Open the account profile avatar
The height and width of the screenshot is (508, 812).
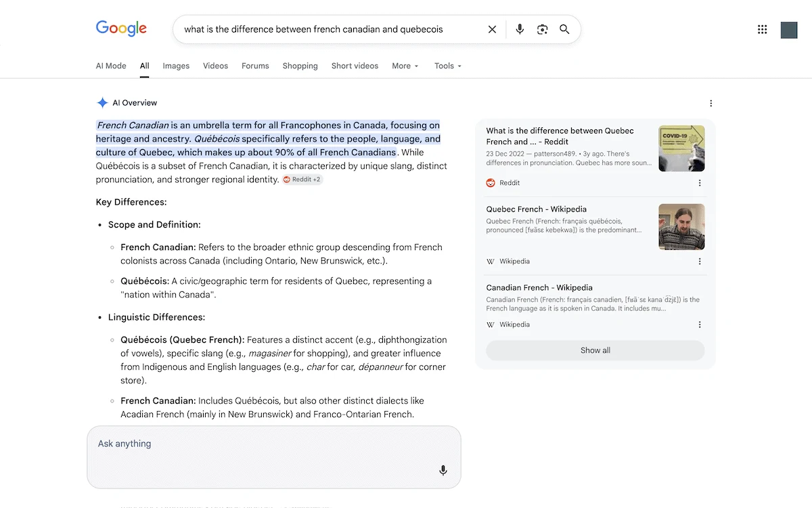point(789,30)
